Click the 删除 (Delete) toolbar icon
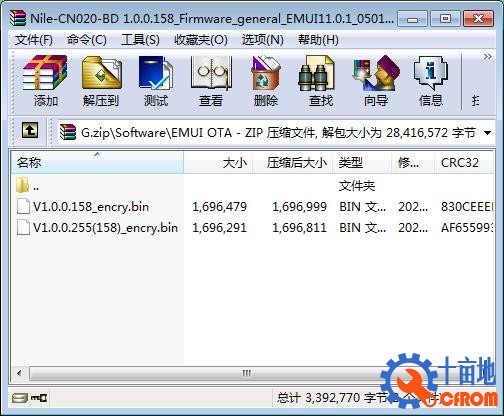The width and height of the screenshot is (504, 416). pyautogui.click(x=266, y=81)
